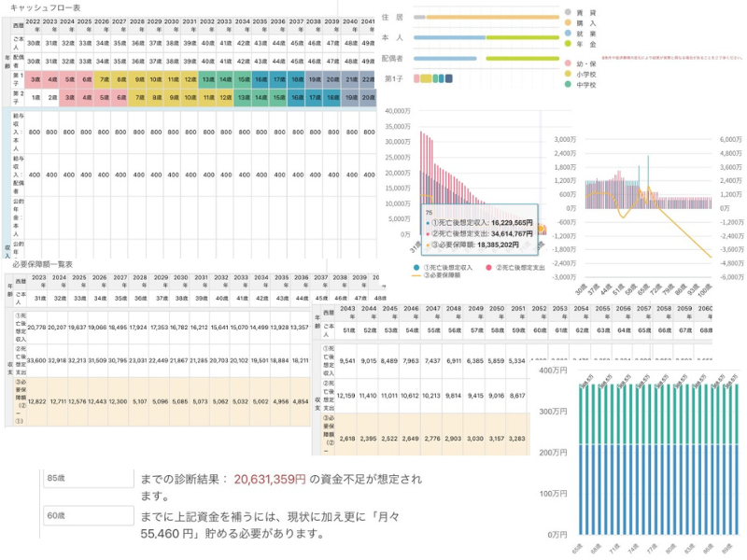This screenshot has height=560, width=747.
Task: Click the 給与収入 本人 800 cell for 2022
Action: tap(33, 133)
